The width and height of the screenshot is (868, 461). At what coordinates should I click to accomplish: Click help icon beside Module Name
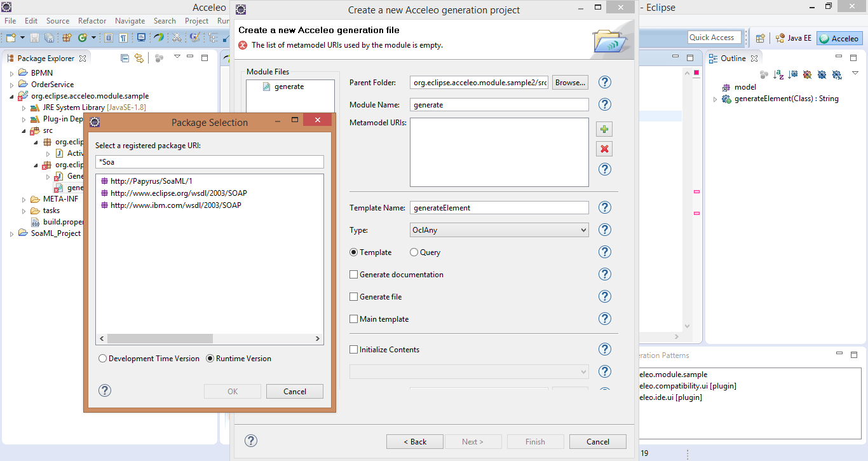(605, 104)
